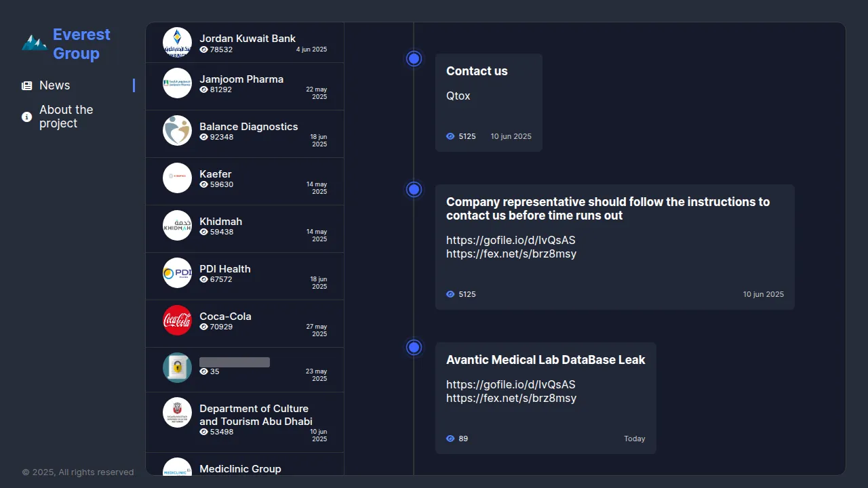The height and width of the screenshot is (488, 868).
Task: Click the Everest Group mountain logo
Action: coord(34,43)
